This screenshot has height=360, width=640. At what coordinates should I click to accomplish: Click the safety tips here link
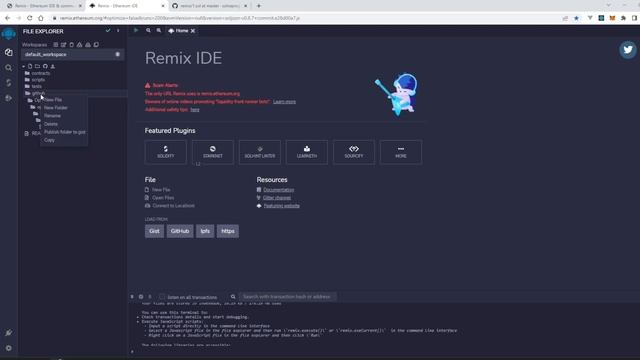point(195,110)
